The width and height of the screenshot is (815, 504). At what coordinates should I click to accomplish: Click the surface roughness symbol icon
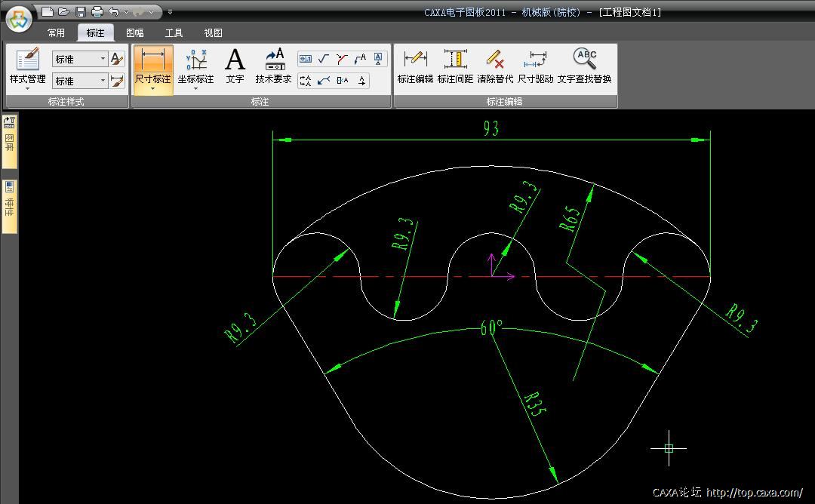[x=324, y=59]
